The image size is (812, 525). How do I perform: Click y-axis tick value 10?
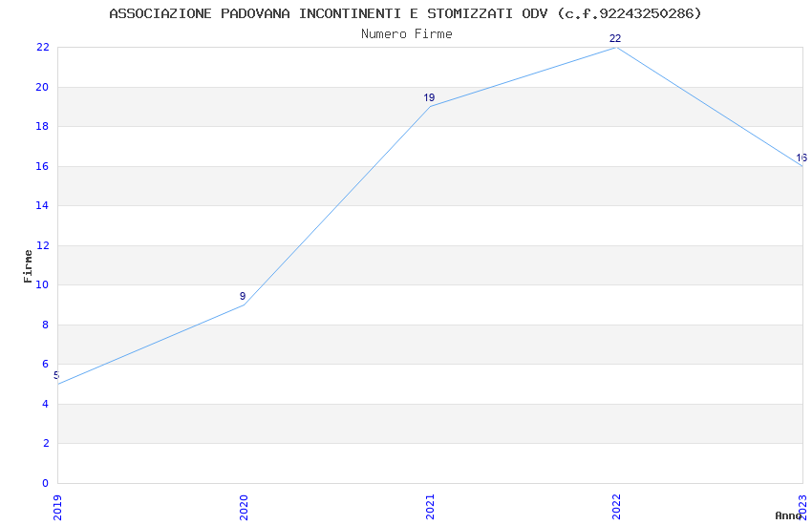point(42,285)
